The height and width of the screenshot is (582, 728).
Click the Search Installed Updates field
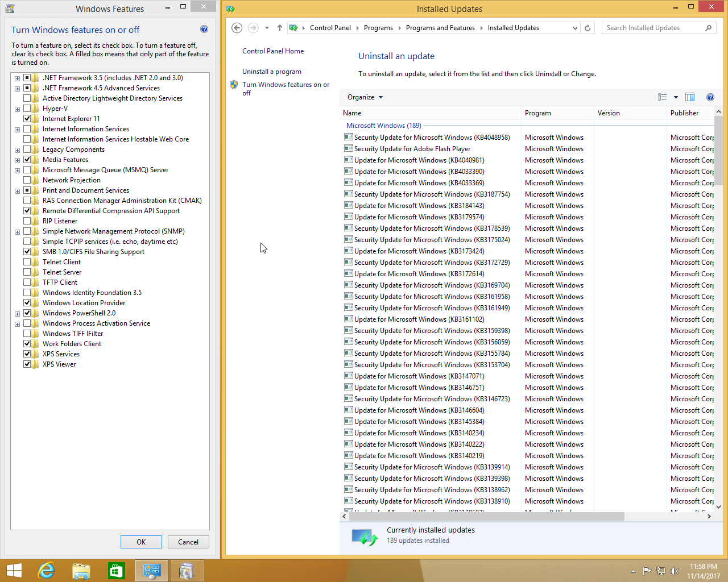pos(653,28)
